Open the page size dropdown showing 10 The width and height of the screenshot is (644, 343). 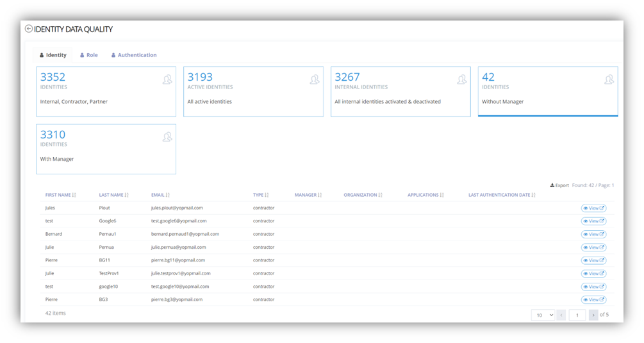543,315
